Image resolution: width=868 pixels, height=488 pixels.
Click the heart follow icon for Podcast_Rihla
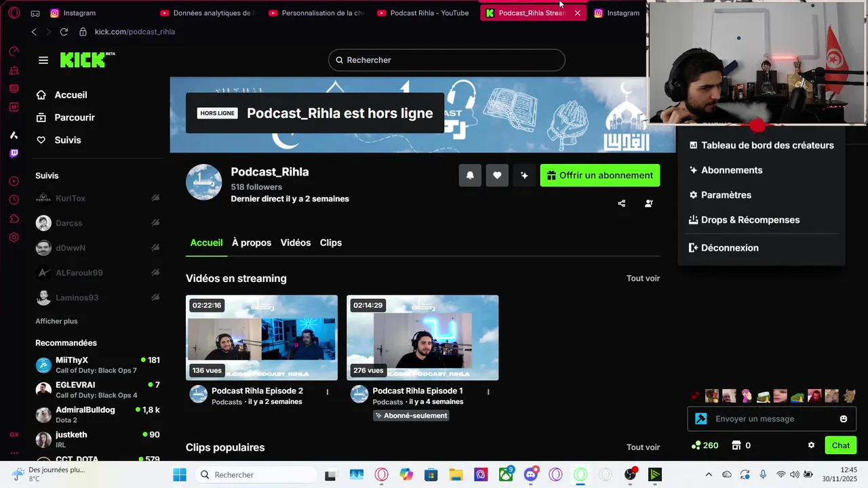coord(497,176)
